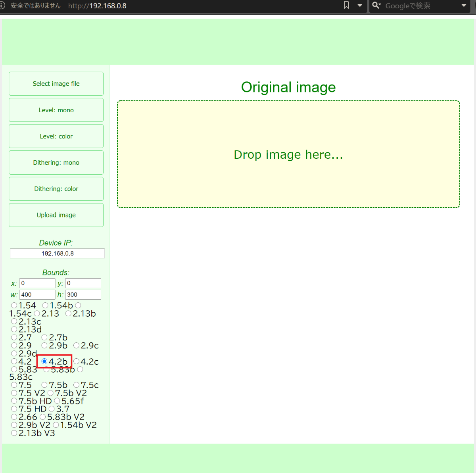Viewport: 476px width, 473px height.
Task: Choose the 7.5b HD radio button
Action: click(14, 401)
